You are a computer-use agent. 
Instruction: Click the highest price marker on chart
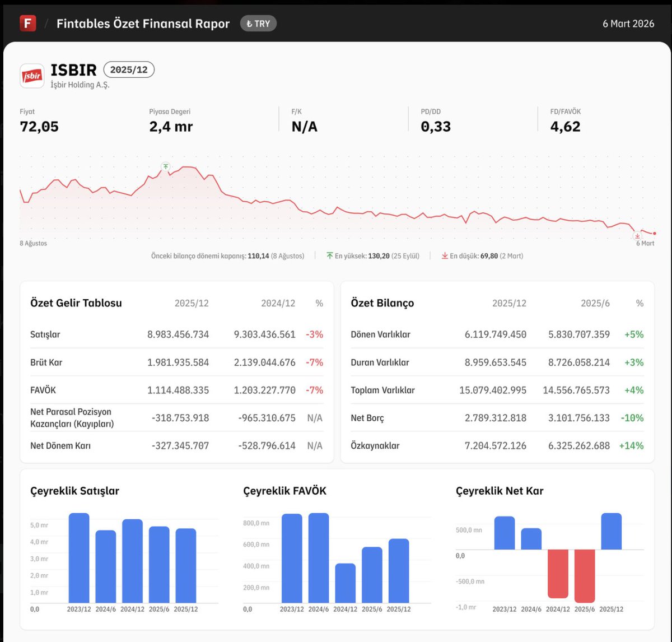(x=165, y=166)
